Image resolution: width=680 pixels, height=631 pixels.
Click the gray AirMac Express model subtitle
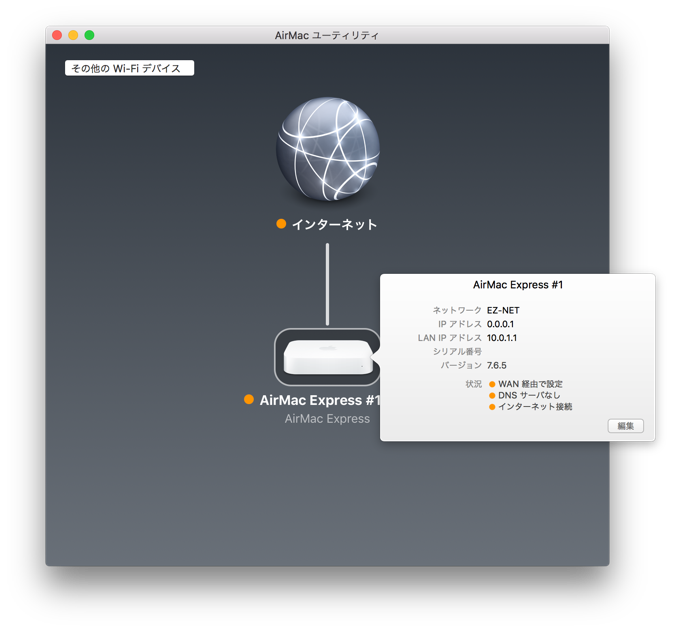(327, 419)
